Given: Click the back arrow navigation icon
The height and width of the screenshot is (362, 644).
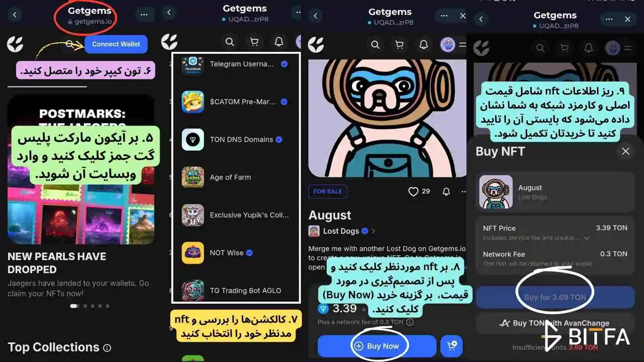Looking at the screenshot, I should pyautogui.click(x=15, y=15).
